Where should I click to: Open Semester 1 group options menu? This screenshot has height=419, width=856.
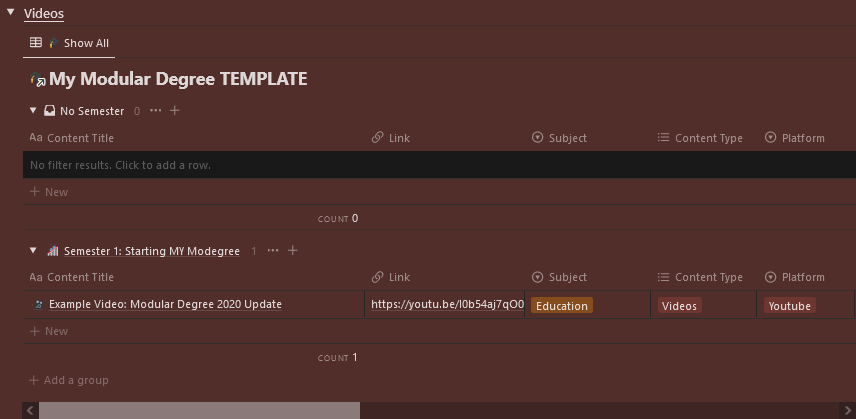point(273,251)
